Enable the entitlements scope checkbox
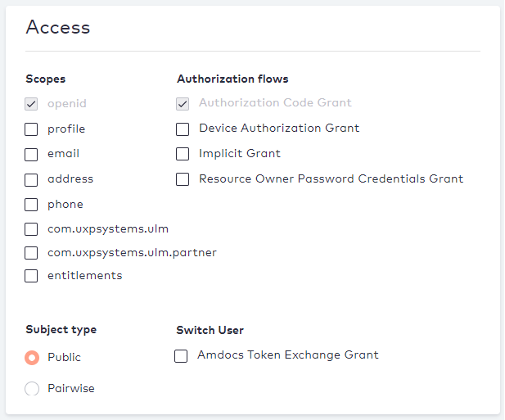The width and height of the screenshot is (505, 420). pyautogui.click(x=31, y=276)
